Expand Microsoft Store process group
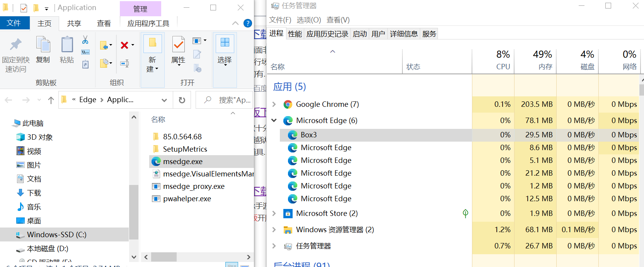644x267 pixels. click(x=274, y=213)
